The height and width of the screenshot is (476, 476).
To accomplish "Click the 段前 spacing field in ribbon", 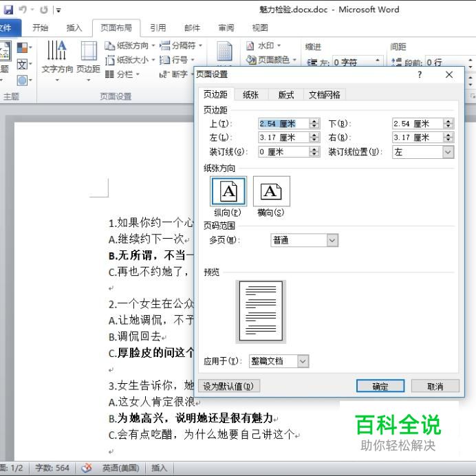I will [450, 62].
